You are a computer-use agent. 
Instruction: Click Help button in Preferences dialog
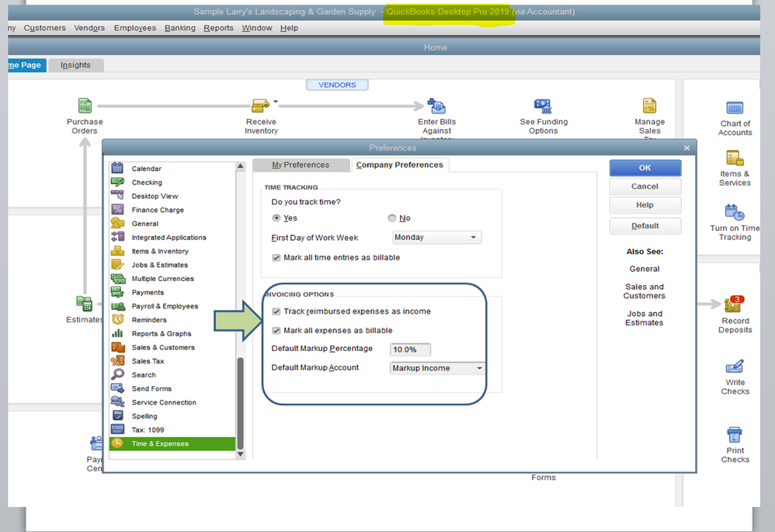pos(645,205)
